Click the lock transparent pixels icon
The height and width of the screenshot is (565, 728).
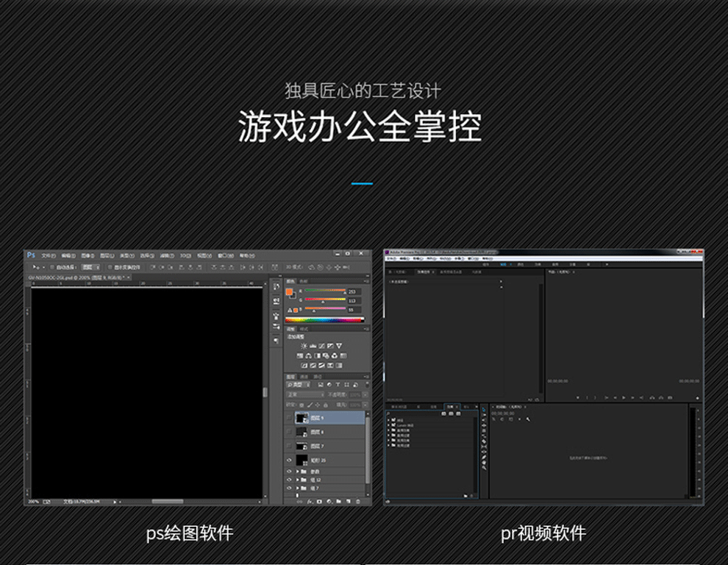(301, 405)
